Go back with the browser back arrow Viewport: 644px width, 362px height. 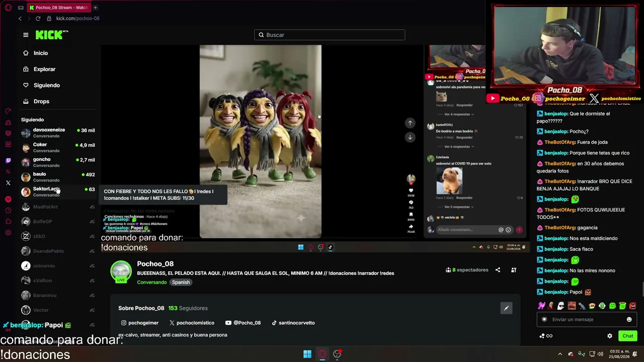tap(20, 19)
